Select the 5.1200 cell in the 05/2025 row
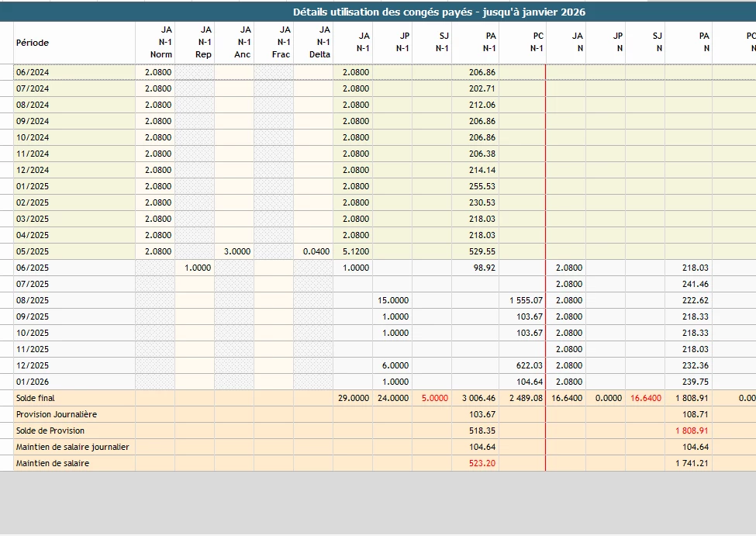 click(x=356, y=251)
